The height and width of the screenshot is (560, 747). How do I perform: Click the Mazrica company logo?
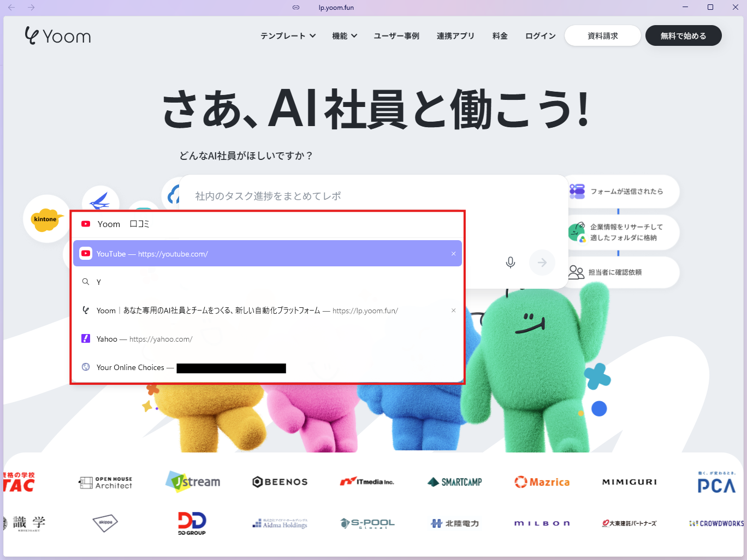click(x=542, y=482)
